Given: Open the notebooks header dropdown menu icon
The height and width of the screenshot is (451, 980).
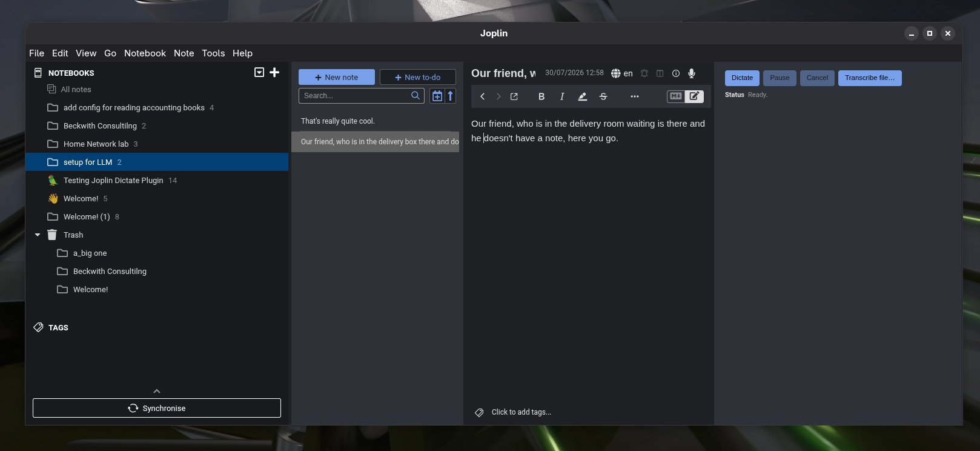Looking at the screenshot, I should 259,73.
